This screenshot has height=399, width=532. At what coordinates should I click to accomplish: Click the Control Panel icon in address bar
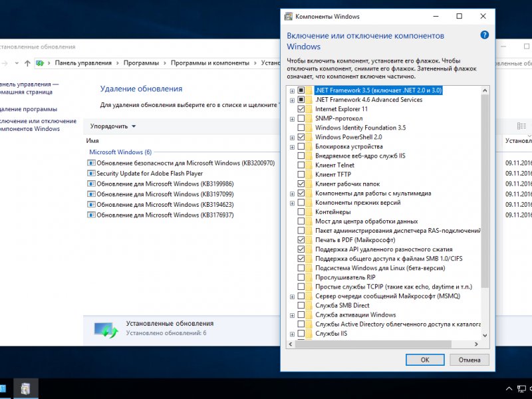click(40, 63)
